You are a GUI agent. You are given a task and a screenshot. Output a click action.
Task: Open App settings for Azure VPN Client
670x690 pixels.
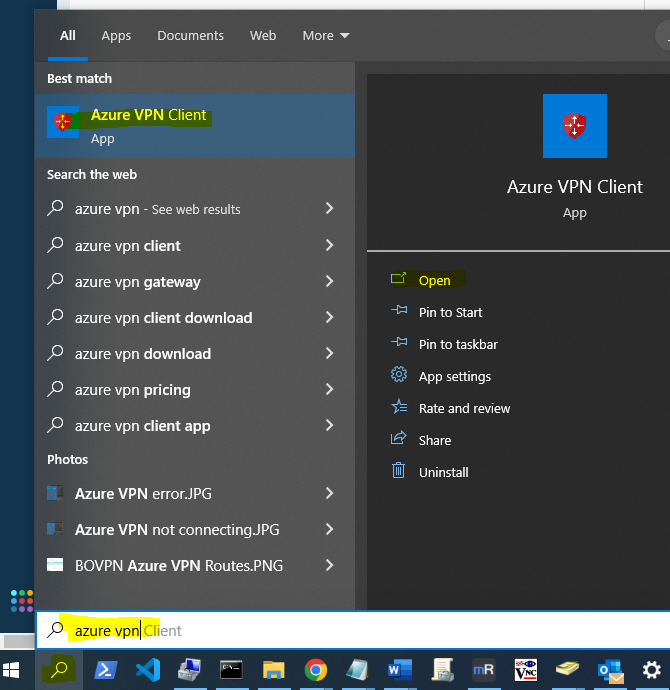(x=454, y=377)
